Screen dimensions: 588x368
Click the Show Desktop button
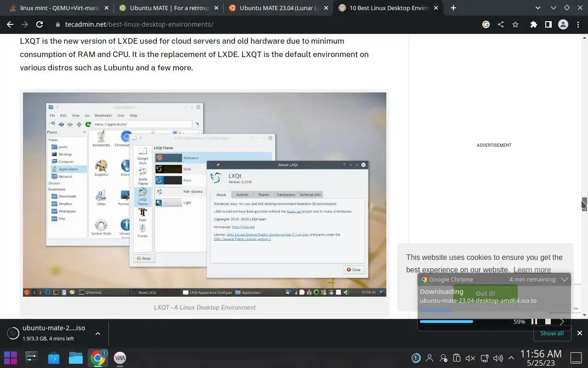coord(576,357)
